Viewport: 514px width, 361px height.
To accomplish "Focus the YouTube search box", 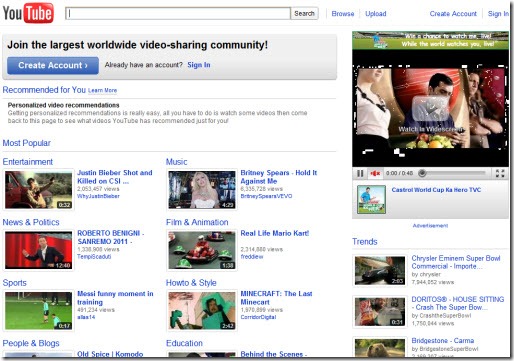I will click(178, 13).
